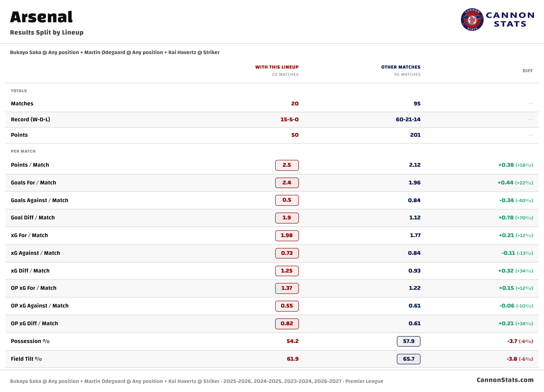Click the "1.77" xG for value
The height and width of the screenshot is (392, 544).
click(x=415, y=236)
